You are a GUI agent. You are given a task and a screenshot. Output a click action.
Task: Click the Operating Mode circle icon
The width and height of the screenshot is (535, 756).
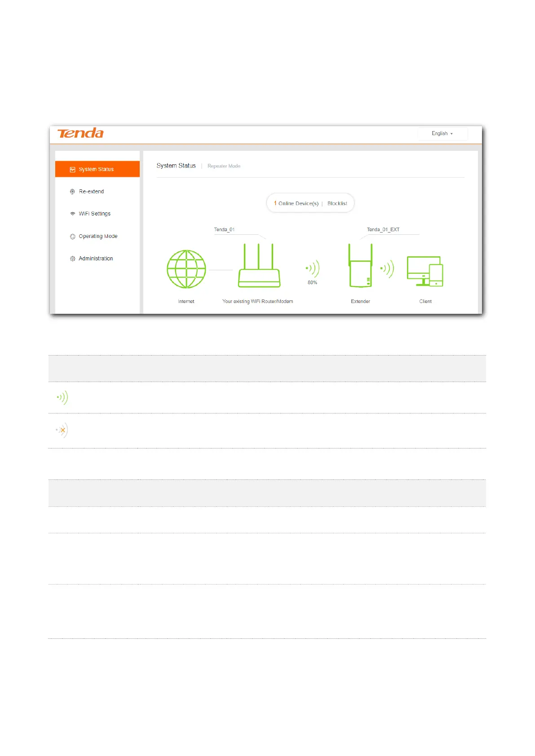coord(72,236)
